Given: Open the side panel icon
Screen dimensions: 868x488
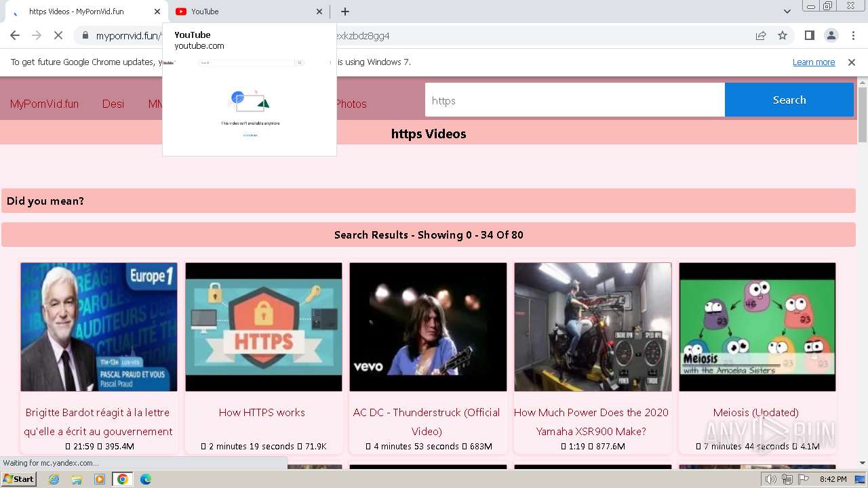Looking at the screenshot, I should point(809,35).
